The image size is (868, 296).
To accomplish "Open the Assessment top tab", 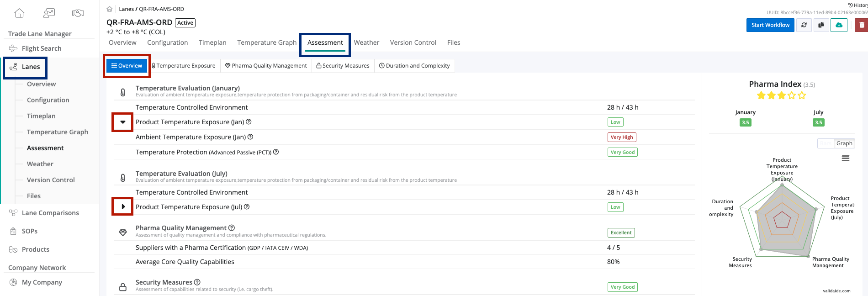I will [325, 42].
